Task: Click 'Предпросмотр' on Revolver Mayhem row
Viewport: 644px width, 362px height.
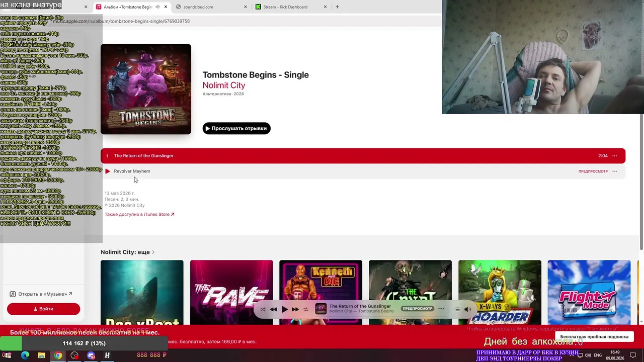Action: [x=593, y=171]
